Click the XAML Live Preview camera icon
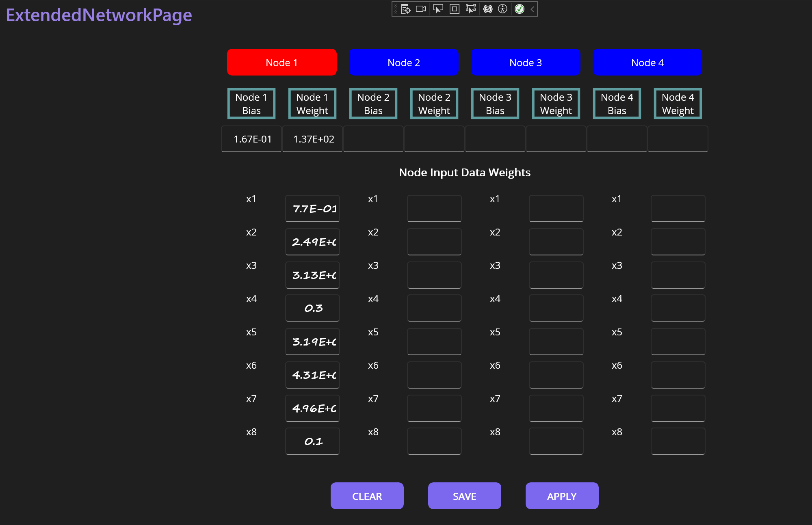812x525 pixels. (421, 9)
